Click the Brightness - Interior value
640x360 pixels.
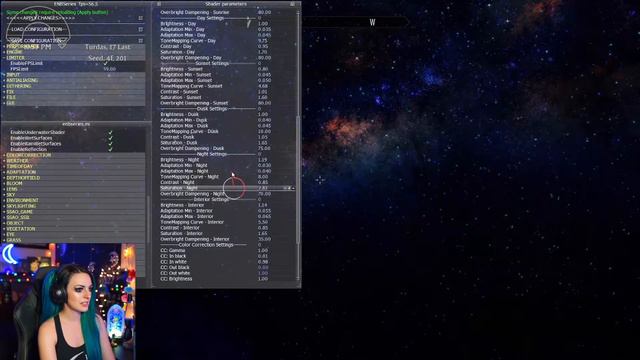[x=263, y=205]
